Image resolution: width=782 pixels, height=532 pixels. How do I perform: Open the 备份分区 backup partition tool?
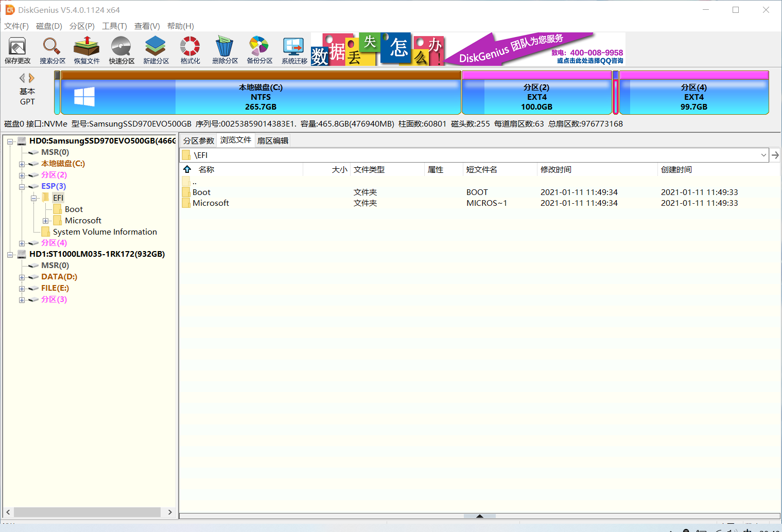pyautogui.click(x=259, y=50)
